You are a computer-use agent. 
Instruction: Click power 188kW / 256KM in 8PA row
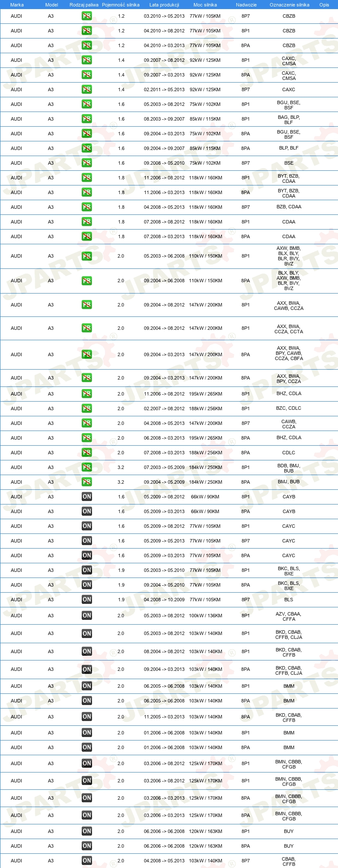click(x=206, y=453)
